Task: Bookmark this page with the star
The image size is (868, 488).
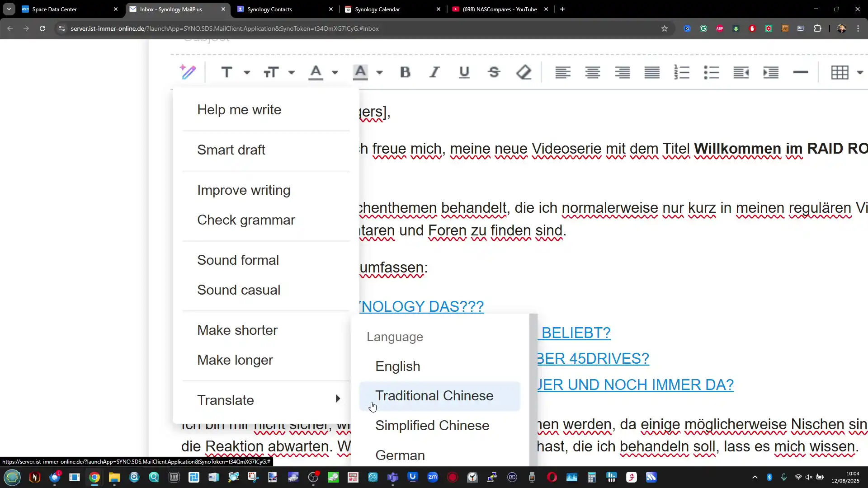Action: [x=665, y=28]
